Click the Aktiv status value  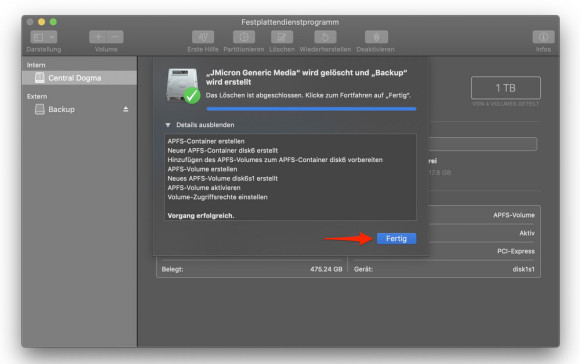pos(527,233)
